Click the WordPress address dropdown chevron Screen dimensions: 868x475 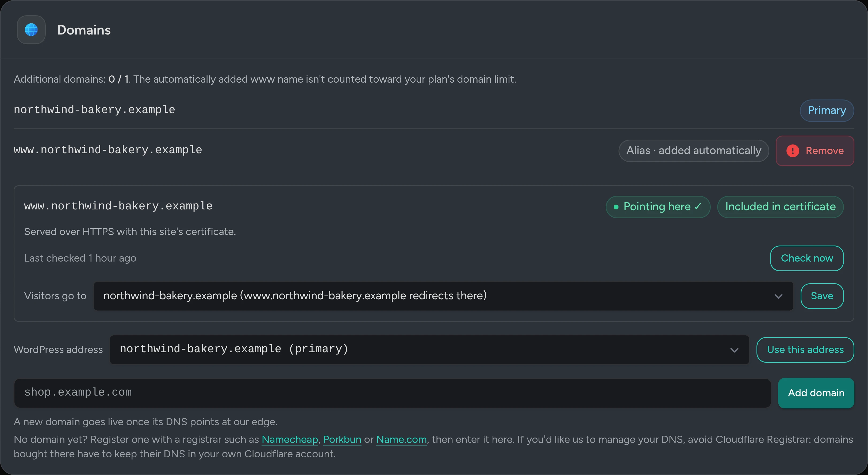pos(734,350)
